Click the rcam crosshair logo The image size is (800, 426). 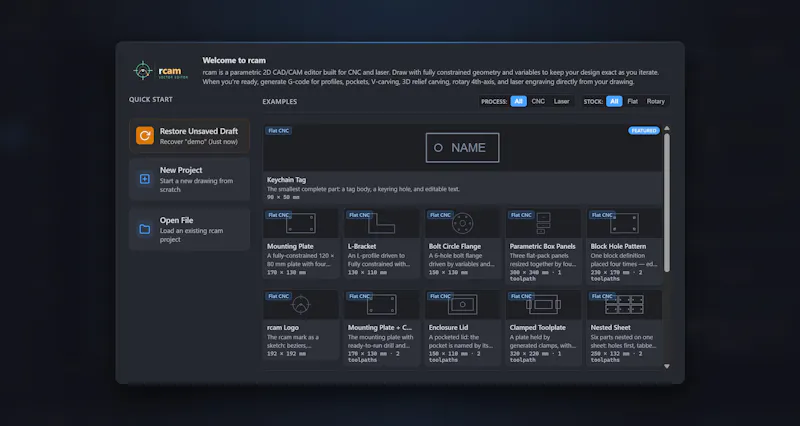pyautogui.click(x=143, y=70)
